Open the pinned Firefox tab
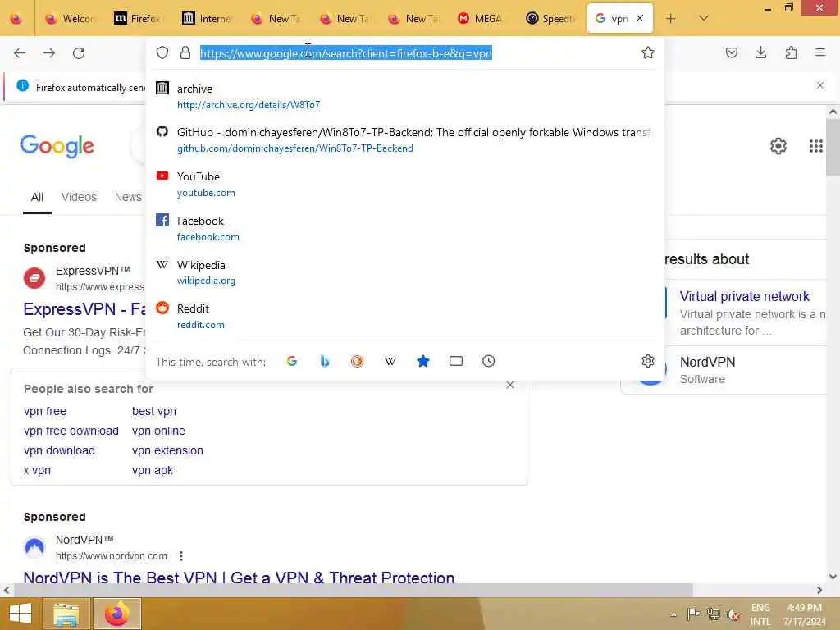840x630 pixels. (x=16, y=19)
